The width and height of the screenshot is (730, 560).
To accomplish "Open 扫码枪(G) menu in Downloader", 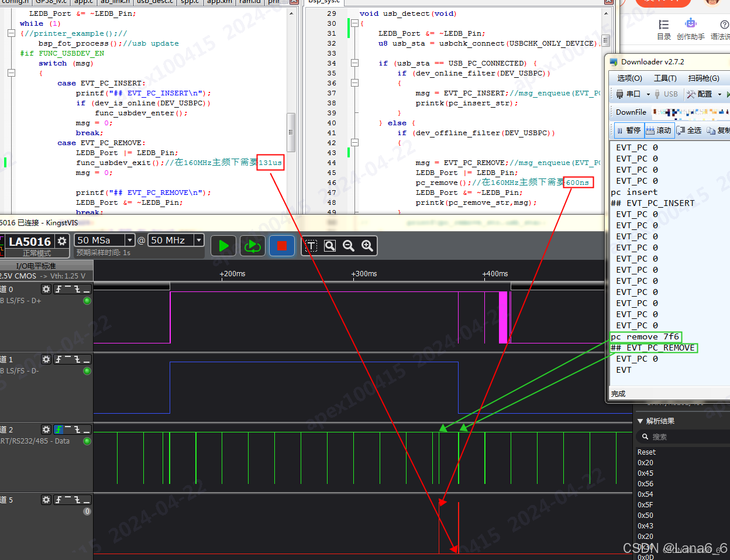I will tap(704, 78).
